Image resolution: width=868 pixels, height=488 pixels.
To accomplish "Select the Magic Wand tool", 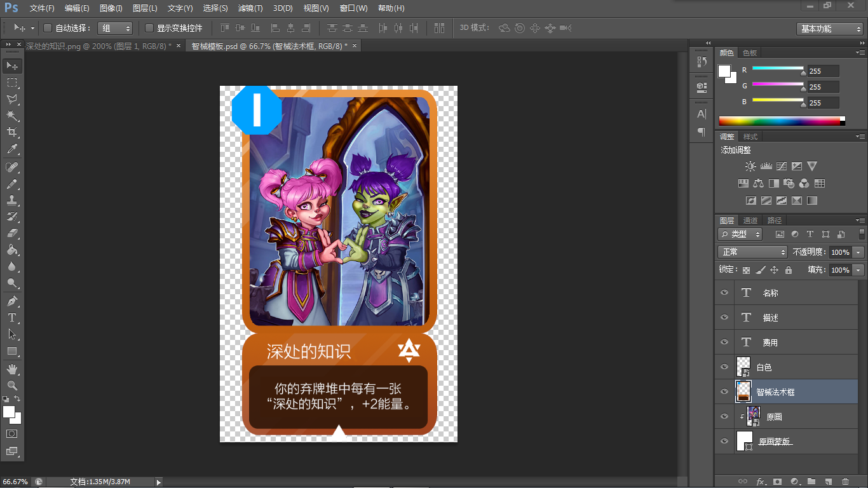I will coord(12,116).
